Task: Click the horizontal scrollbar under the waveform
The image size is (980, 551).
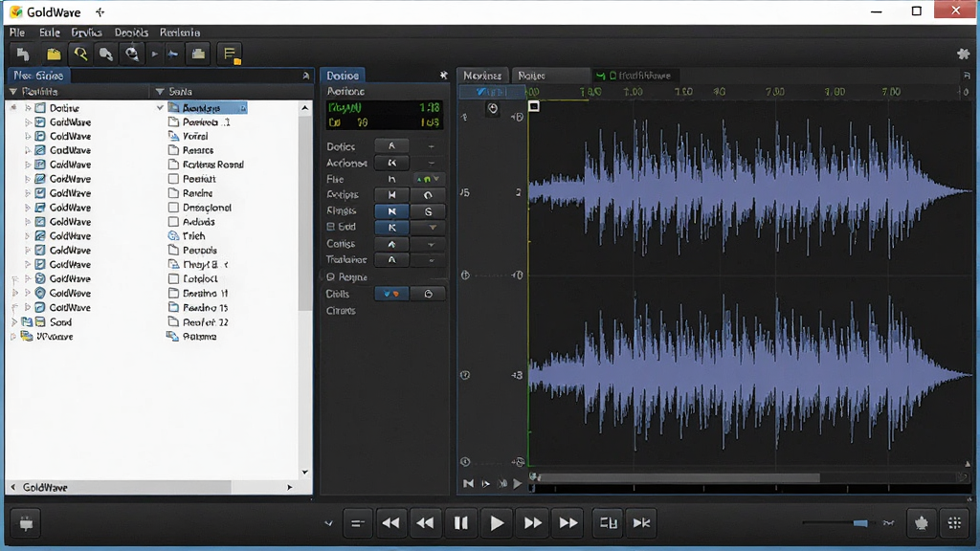Action: [x=679, y=478]
